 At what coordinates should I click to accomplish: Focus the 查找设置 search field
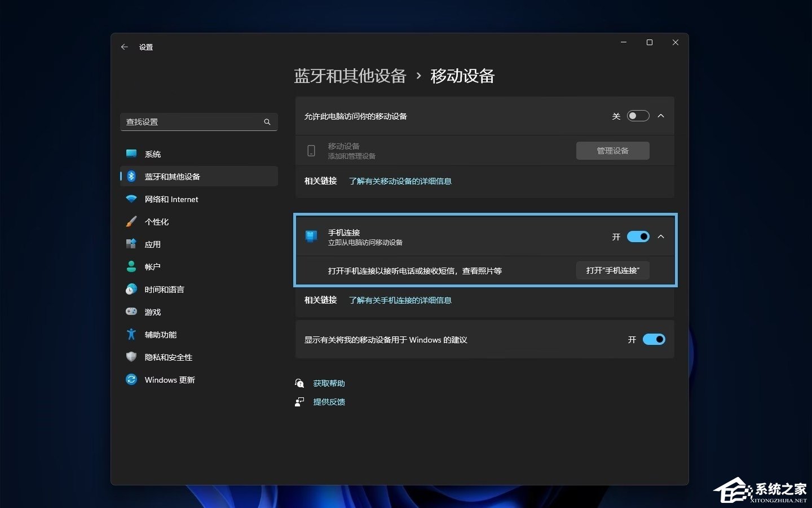click(192, 122)
